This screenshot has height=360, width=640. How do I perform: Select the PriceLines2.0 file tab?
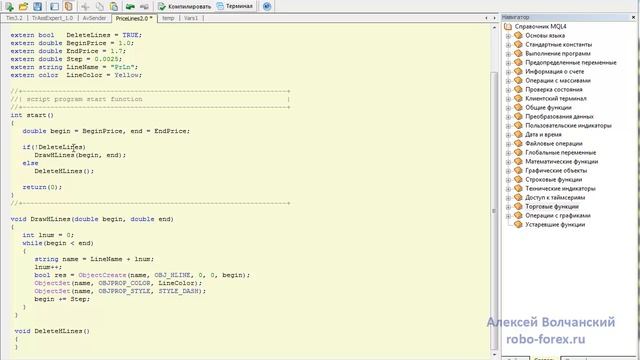pyautogui.click(x=134, y=18)
